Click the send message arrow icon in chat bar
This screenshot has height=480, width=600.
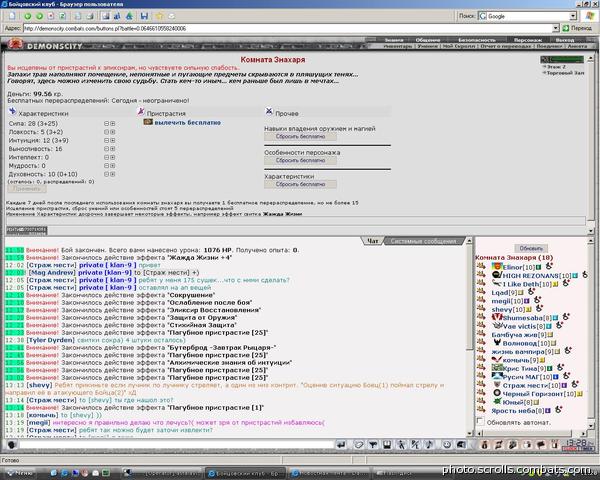(x=341, y=445)
